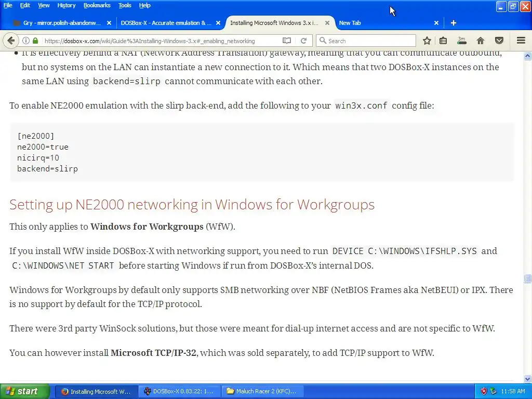Click the vertical scrollbar thumb
This screenshot has width=532, height=399.
(x=528, y=278)
